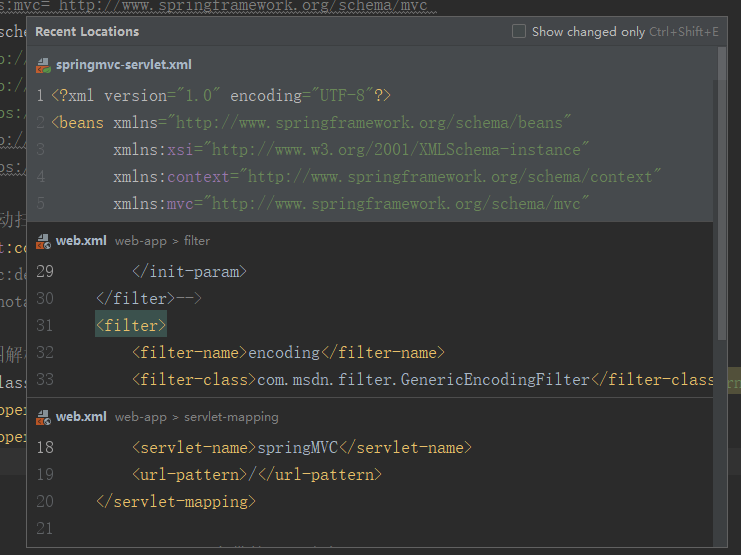Viewport: 741px width, 555px height.
Task: Click the web.xml icon beside servlet-mapping breadcrumb
Action: click(x=43, y=417)
